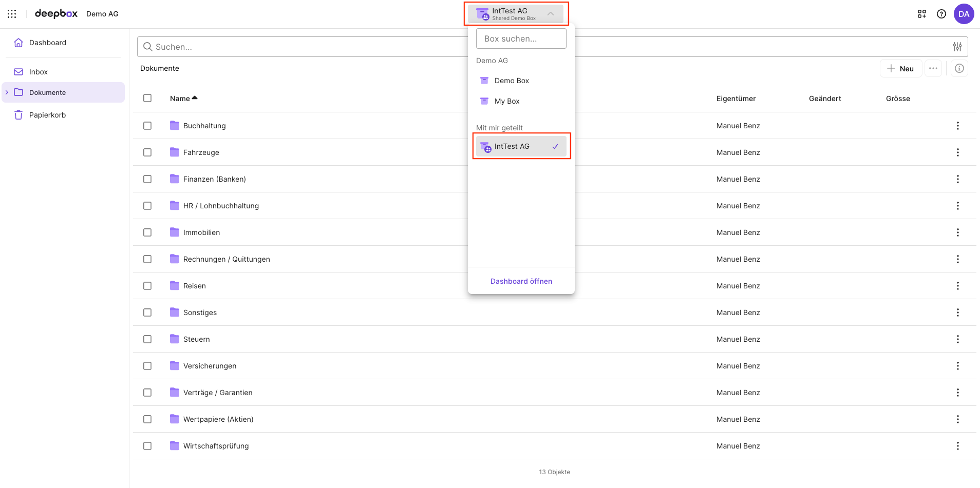The image size is (980, 488).
Task: Sort by Name column header
Action: click(180, 99)
